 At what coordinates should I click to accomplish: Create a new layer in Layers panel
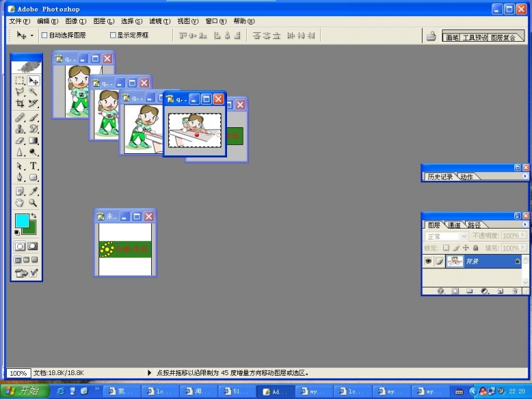coord(501,291)
